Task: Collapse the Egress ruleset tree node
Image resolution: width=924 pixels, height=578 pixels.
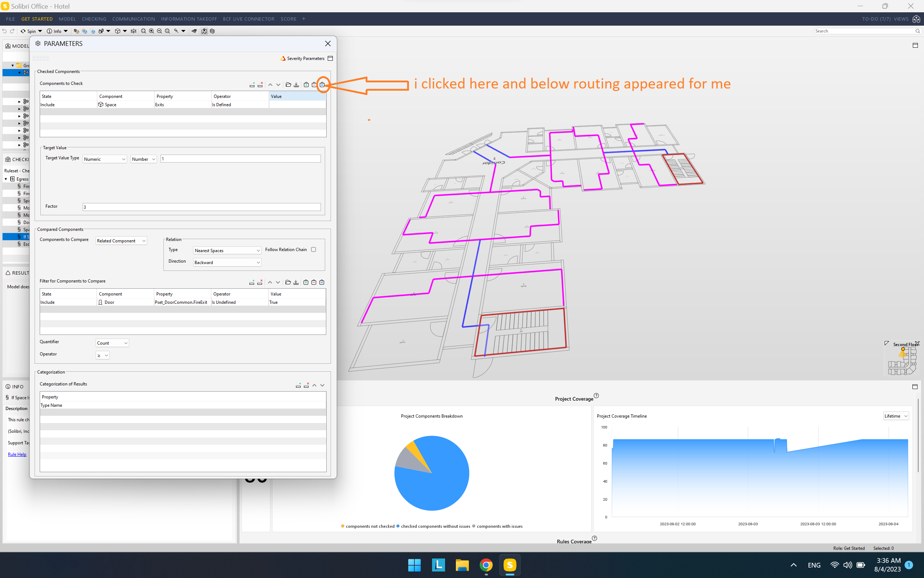Action: pos(6,179)
